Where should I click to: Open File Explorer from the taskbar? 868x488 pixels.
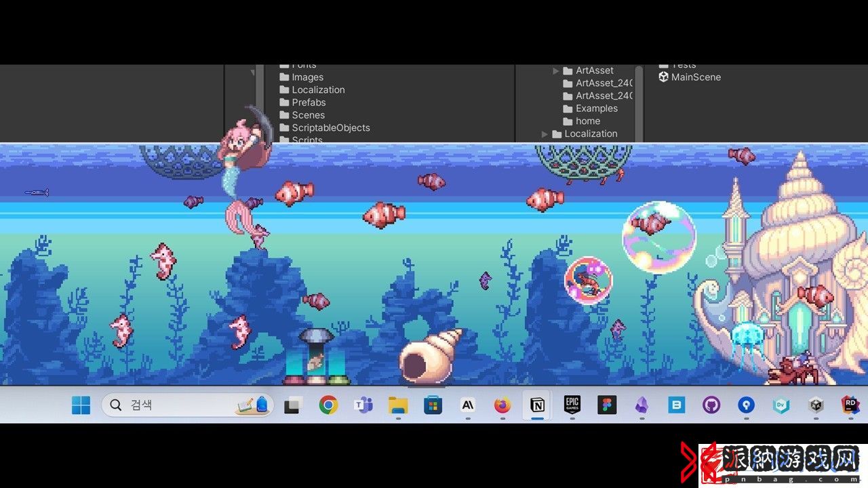[x=398, y=405]
